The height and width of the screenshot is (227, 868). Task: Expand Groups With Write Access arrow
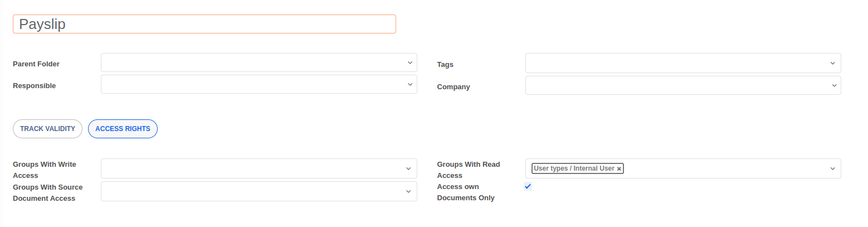410,168
